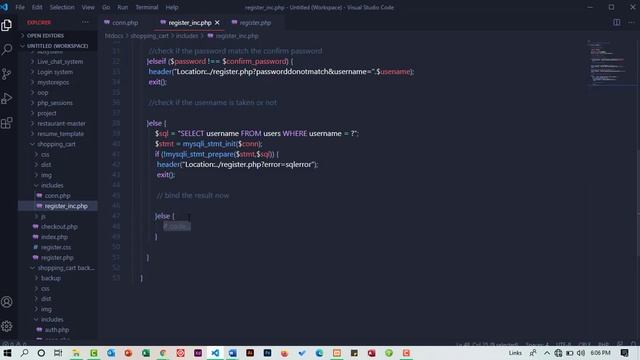Image resolution: width=640 pixels, height=360 pixels.
Task: Open the View menu
Action: coord(88,7)
